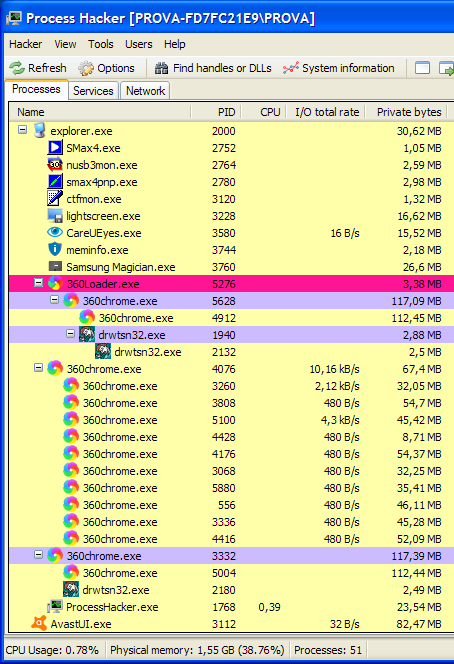Click the Samsung Magician.exe icon

click(55, 266)
